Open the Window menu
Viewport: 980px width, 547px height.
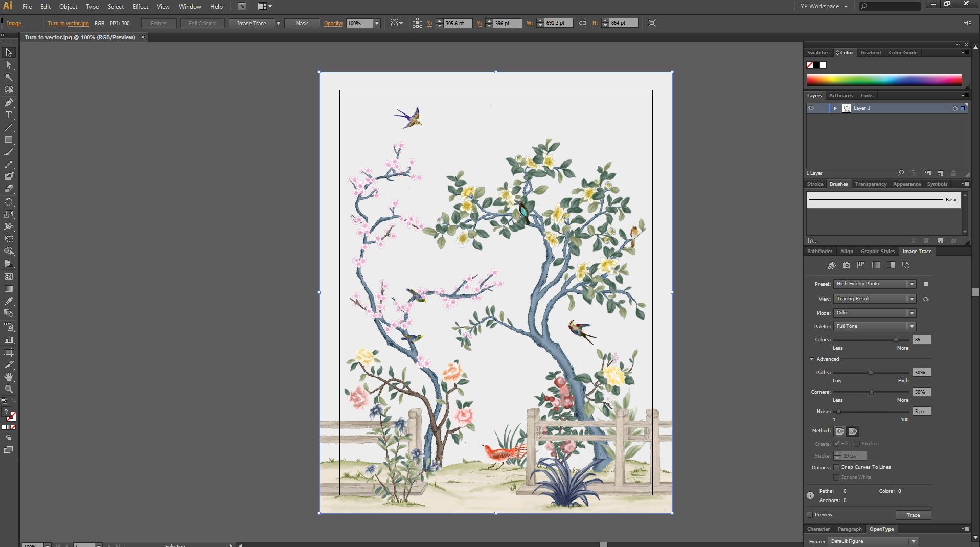pos(190,7)
